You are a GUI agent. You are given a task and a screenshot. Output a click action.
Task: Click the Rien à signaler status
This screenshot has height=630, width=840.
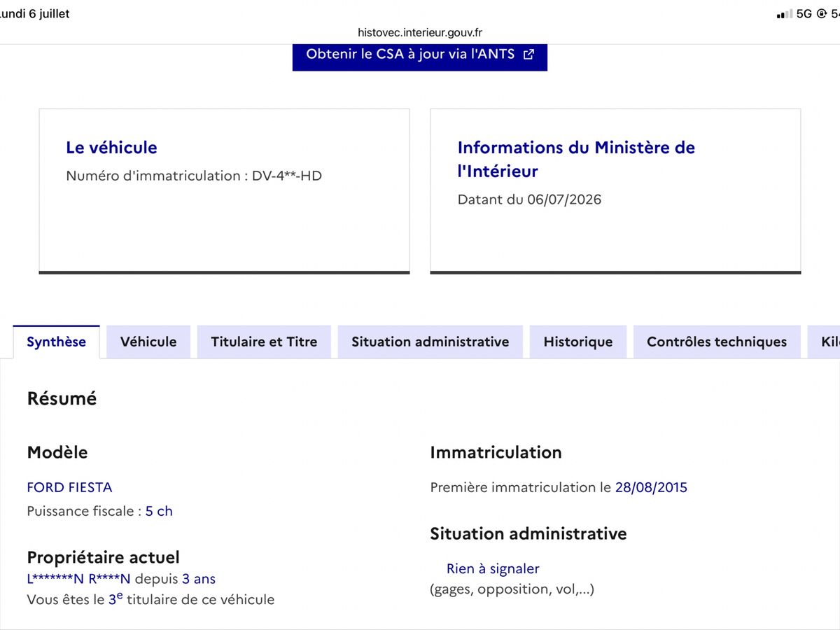pyautogui.click(x=493, y=568)
